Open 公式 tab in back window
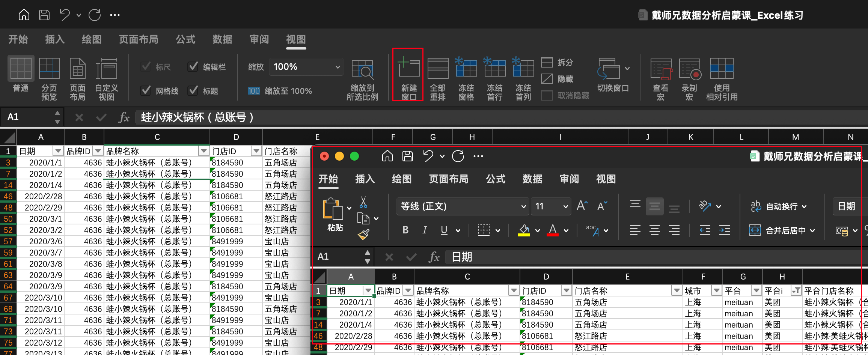Image resolution: width=868 pixels, height=355 pixels. 185,39
